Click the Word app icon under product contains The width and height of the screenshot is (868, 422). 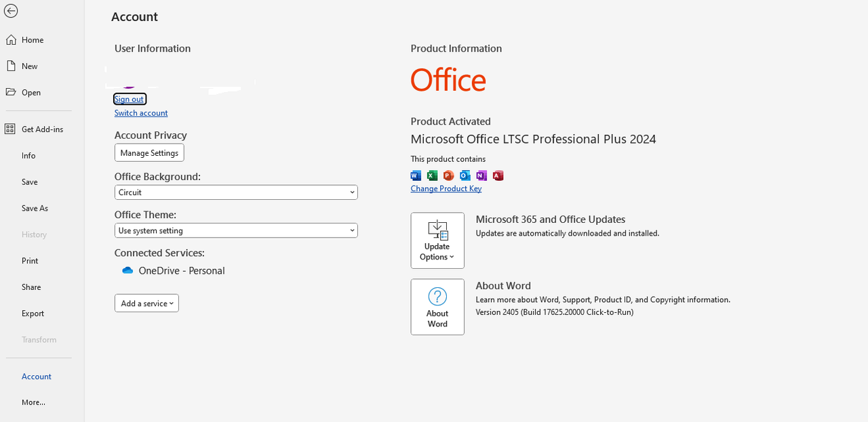(x=416, y=175)
